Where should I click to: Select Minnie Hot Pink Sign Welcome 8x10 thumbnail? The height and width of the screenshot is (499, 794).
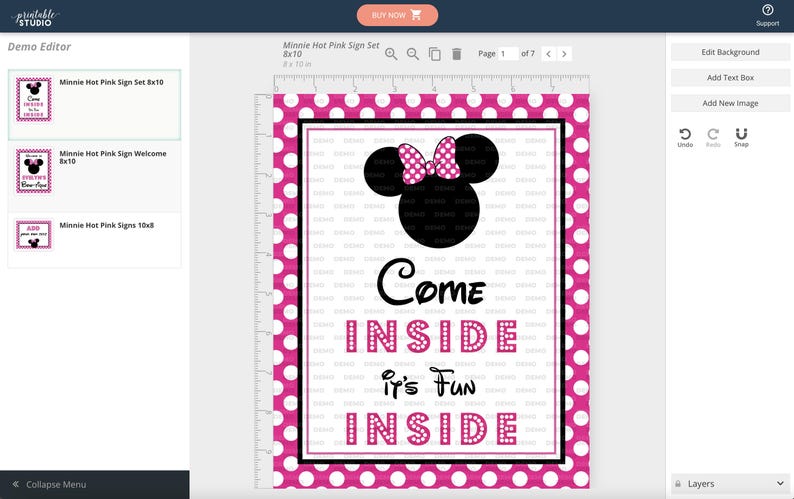33,171
